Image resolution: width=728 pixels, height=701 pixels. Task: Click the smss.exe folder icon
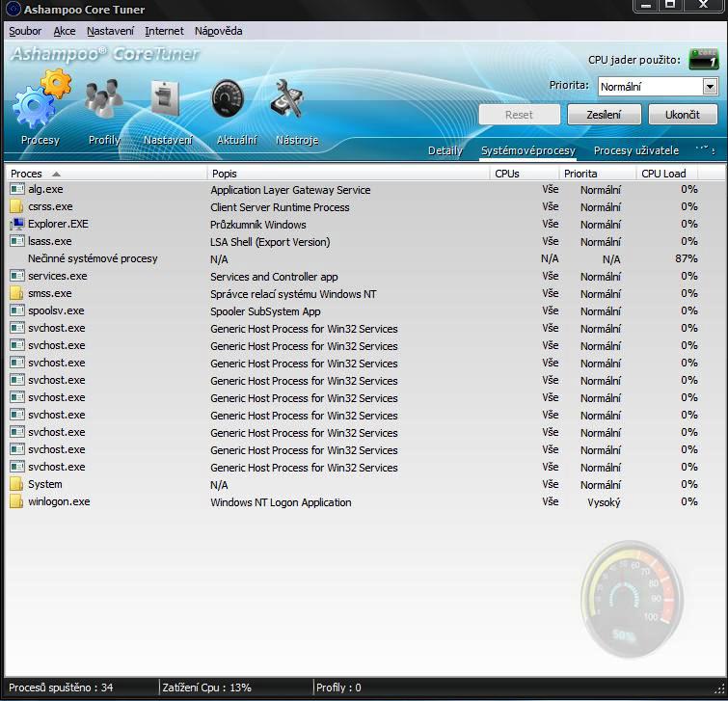click(x=16, y=293)
